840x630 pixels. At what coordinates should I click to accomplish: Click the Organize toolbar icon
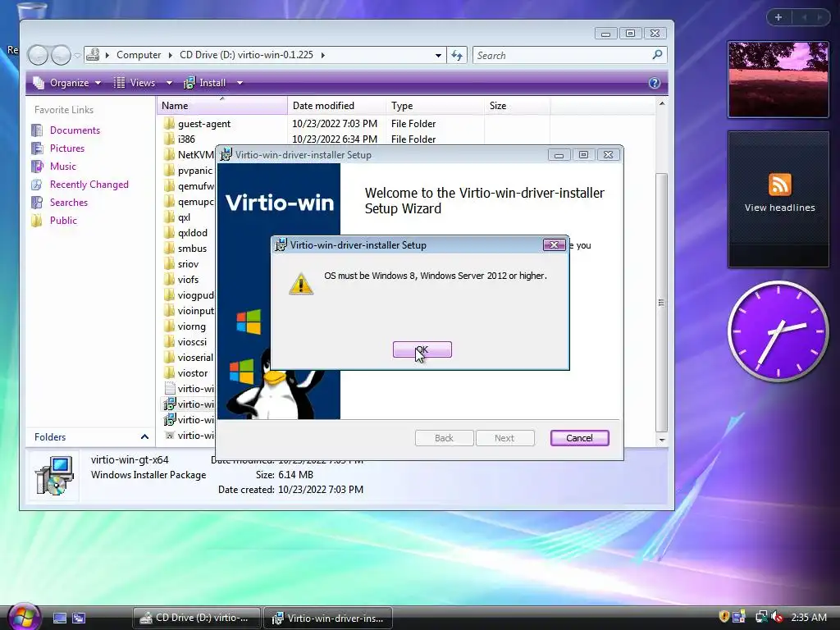39,83
